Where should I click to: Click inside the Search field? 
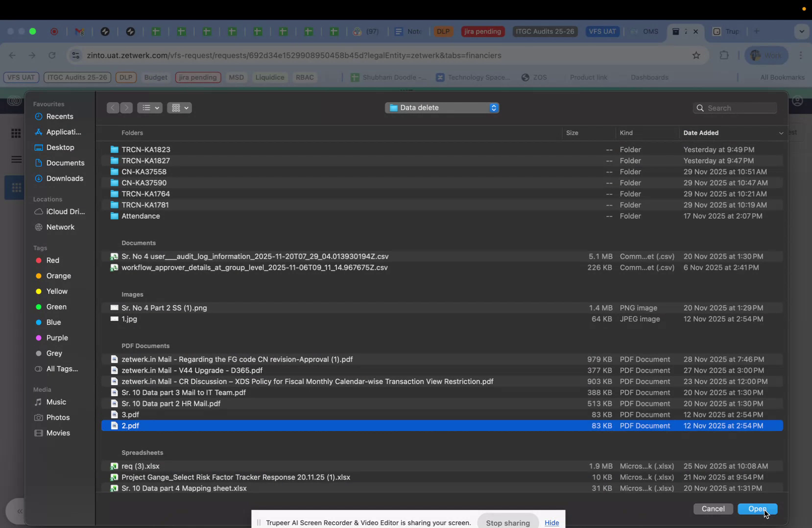click(x=737, y=107)
